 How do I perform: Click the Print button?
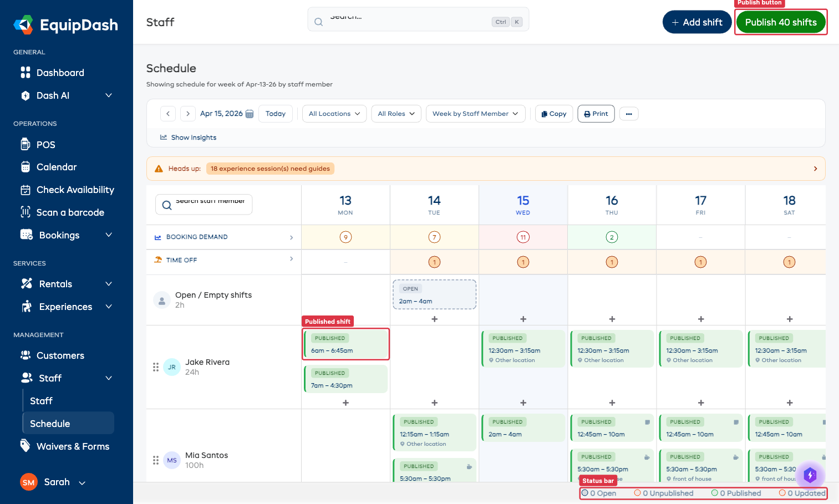pos(596,114)
